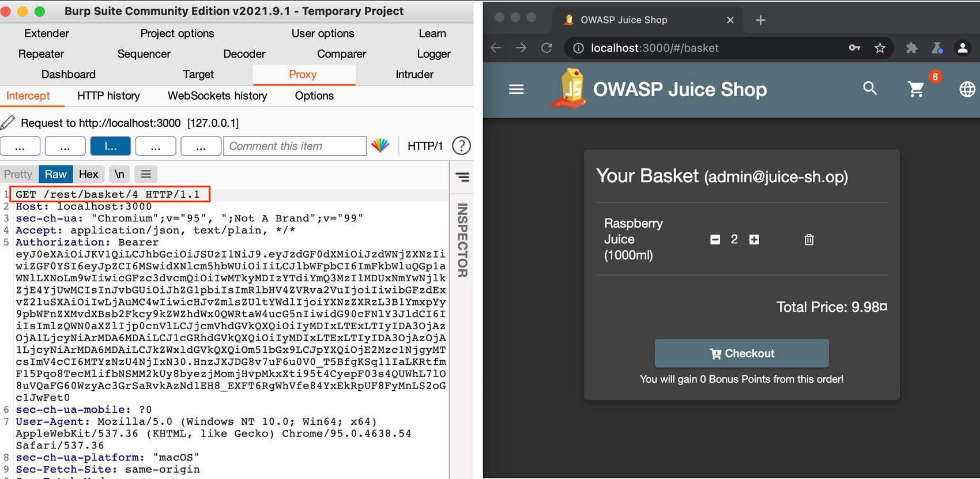980x479 pixels.
Task: Bookmark this page with star icon
Action: coord(880,48)
